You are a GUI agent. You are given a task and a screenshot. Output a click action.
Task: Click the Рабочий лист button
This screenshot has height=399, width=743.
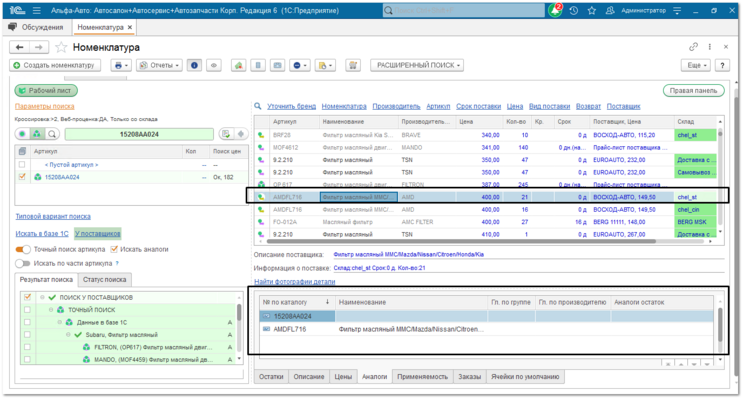45,90
